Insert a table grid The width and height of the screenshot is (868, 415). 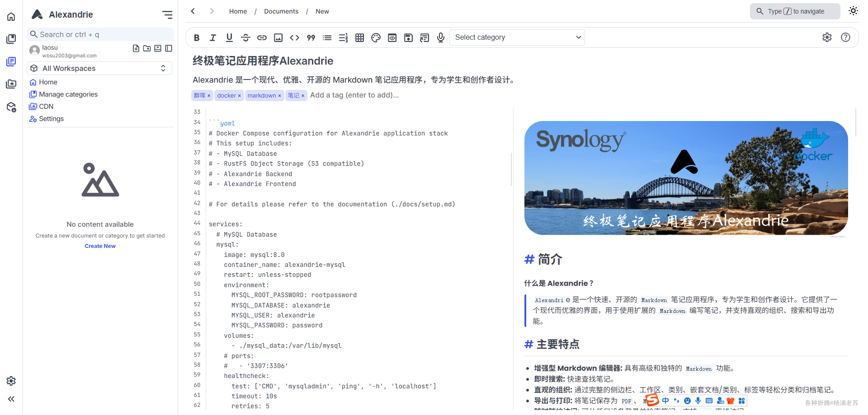click(359, 38)
